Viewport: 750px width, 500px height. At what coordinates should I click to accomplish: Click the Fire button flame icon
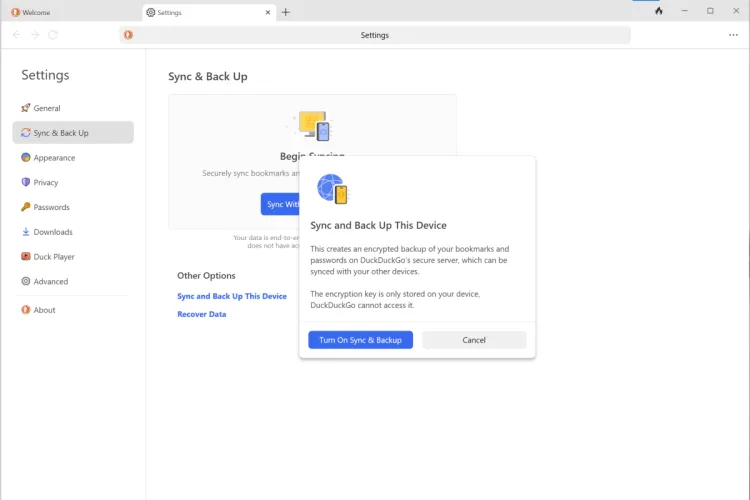[x=658, y=11]
